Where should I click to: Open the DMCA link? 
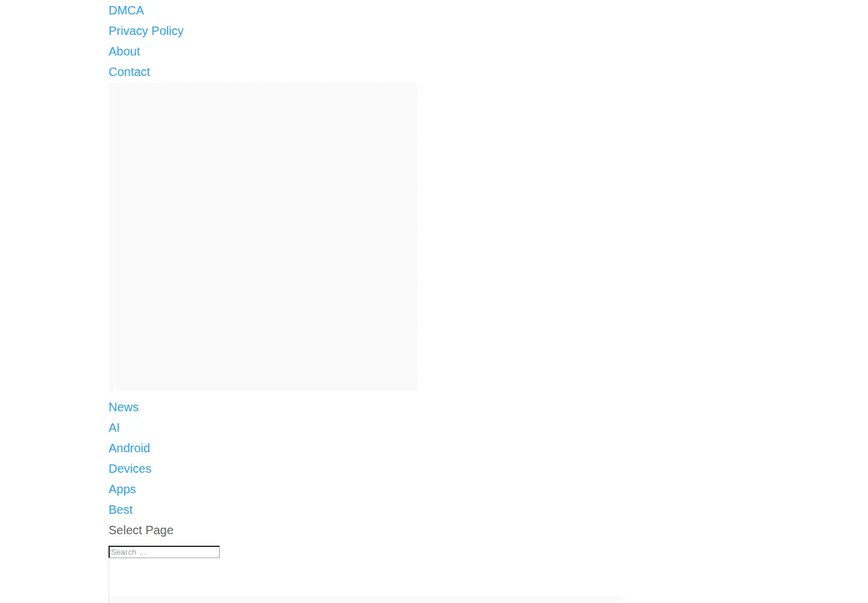[x=126, y=10]
